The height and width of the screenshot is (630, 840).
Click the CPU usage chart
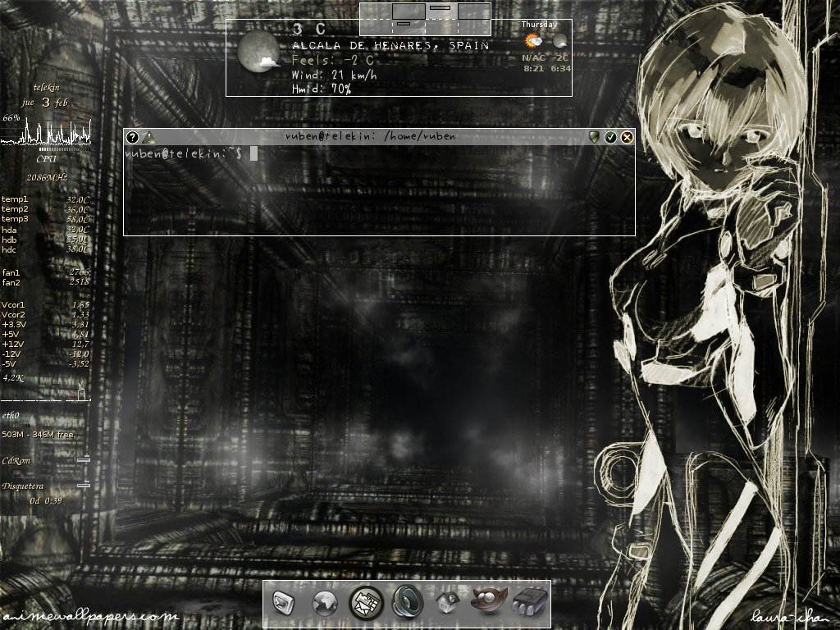pos(46,132)
